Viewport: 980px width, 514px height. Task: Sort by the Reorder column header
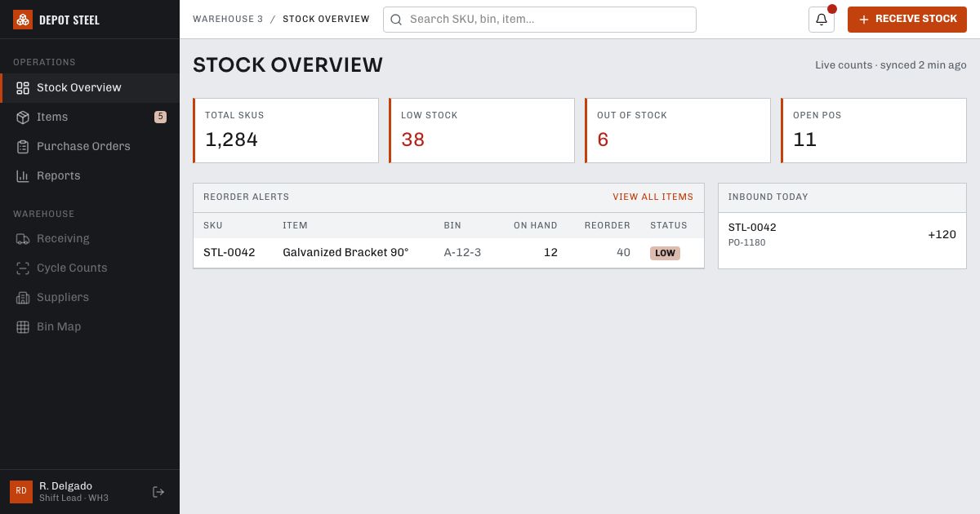click(x=608, y=226)
